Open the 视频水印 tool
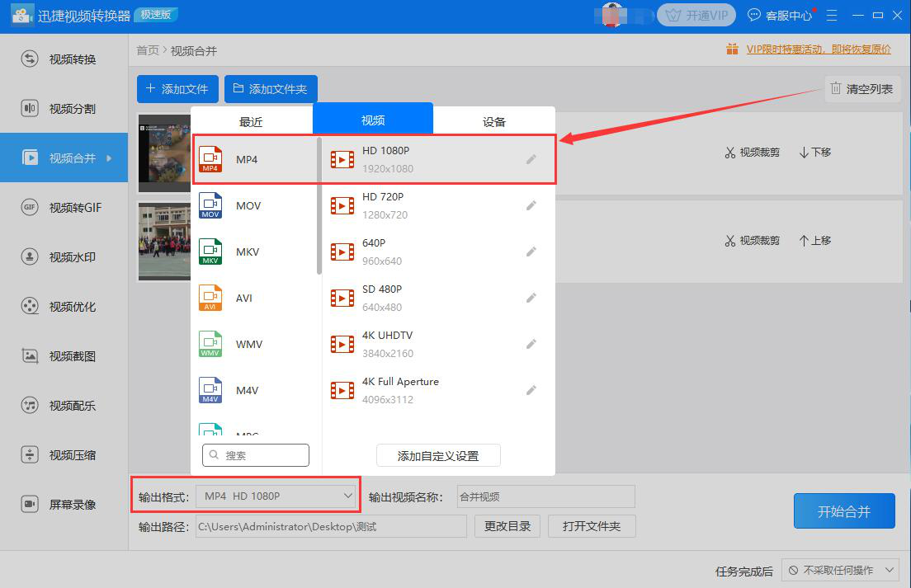The height and width of the screenshot is (588, 911). click(64, 256)
